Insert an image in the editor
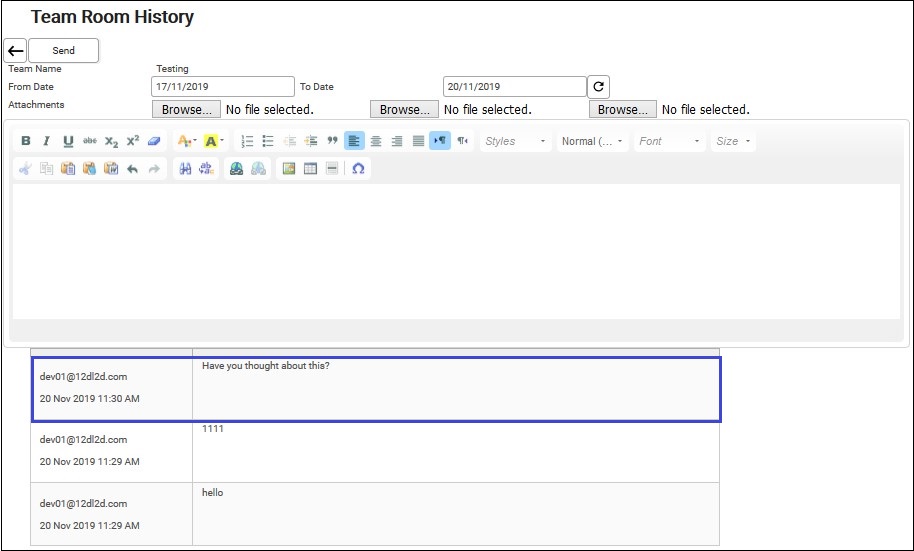This screenshot has width=914, height=551. (x=288, y=169)
